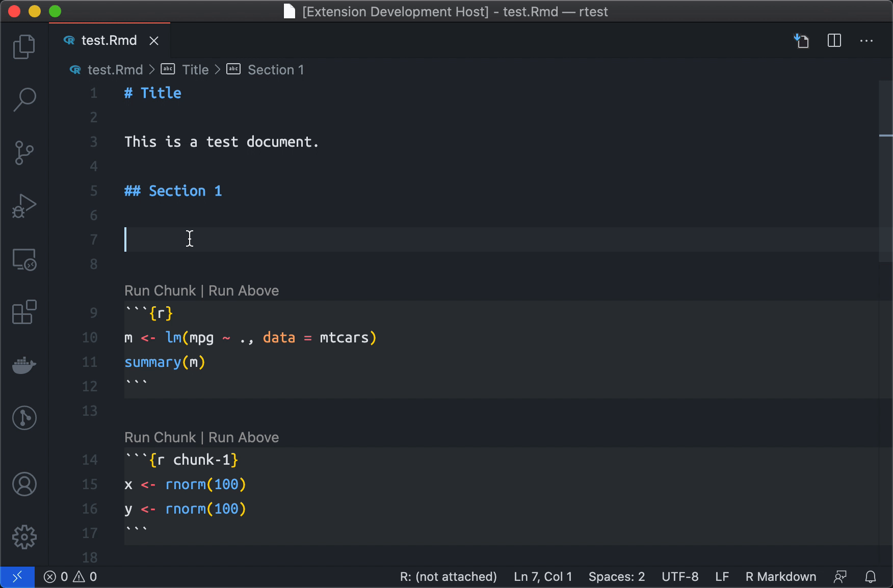Viewport: 893px width, 588px height.
Task: Click Ln 7, Col 1 status item
Action: click(543, 577)
